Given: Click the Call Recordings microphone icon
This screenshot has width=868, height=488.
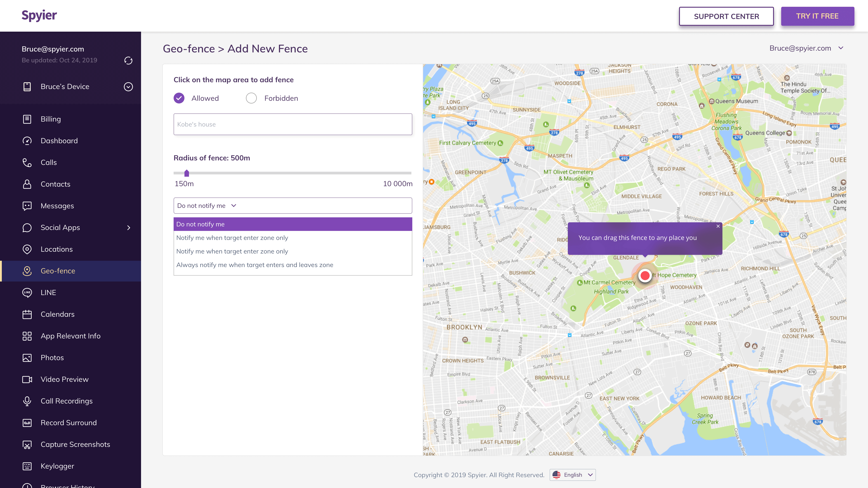Looking at the screenshot, I should [x=27, y=401].
